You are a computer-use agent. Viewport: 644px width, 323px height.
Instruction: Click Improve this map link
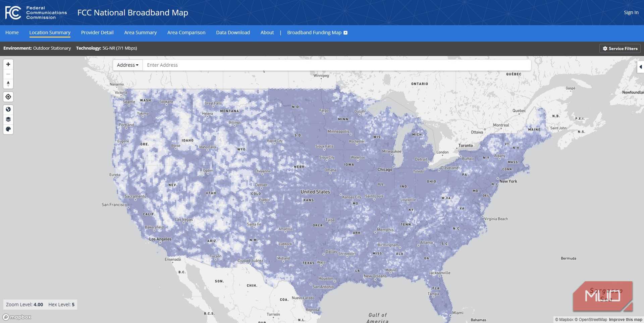[626, 320]
